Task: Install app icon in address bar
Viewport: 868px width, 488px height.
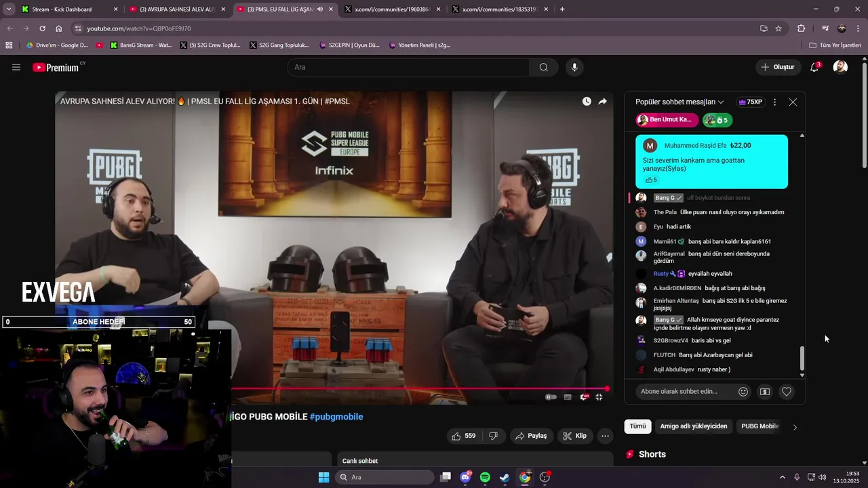Action: coord(764,28)
